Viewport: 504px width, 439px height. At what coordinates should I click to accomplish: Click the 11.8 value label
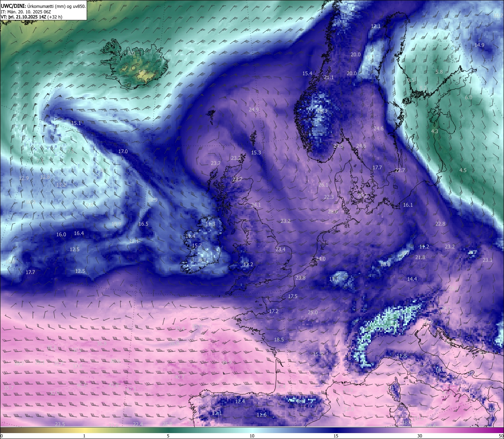tap(401, 356)
